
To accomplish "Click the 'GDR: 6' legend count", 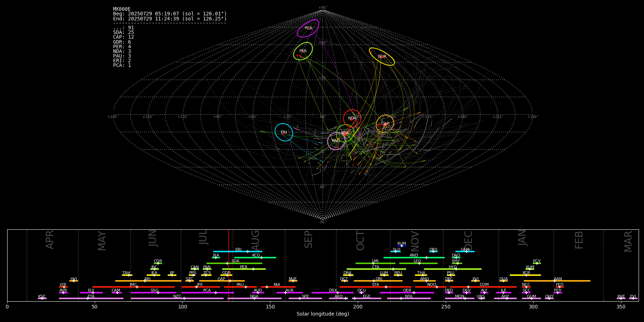I will [122, 42].
